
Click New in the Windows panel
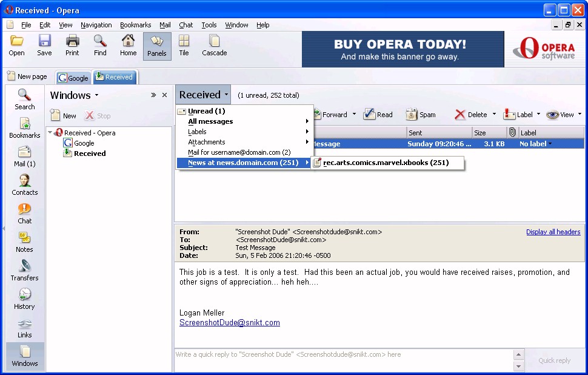64,116
